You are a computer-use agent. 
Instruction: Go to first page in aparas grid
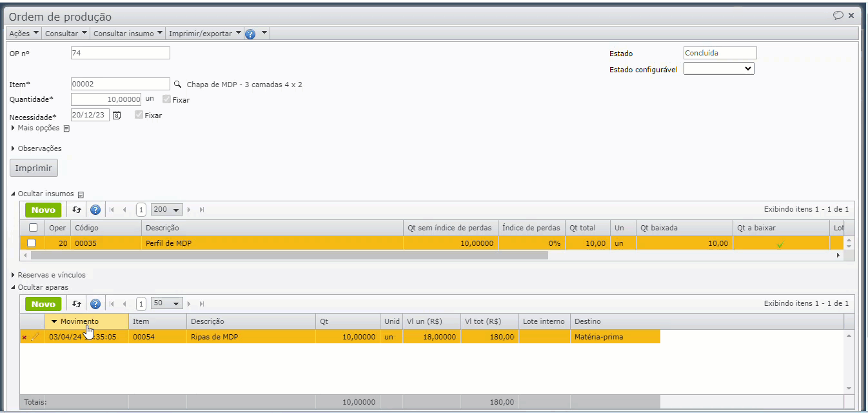coord(112,304)
